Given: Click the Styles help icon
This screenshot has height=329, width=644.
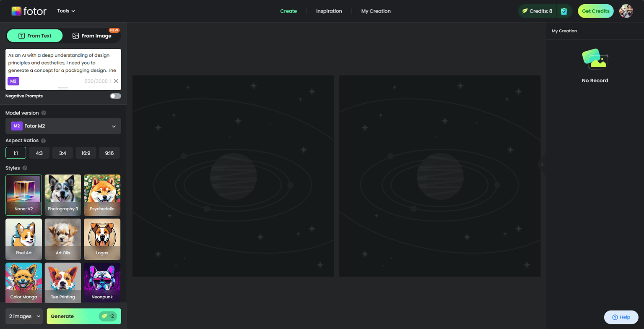Looking at the screenshot, I should 25,168.
